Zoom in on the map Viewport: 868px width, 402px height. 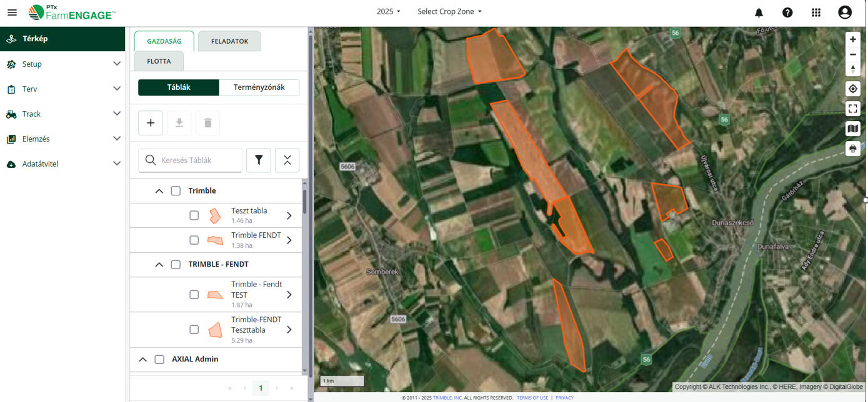853,39
